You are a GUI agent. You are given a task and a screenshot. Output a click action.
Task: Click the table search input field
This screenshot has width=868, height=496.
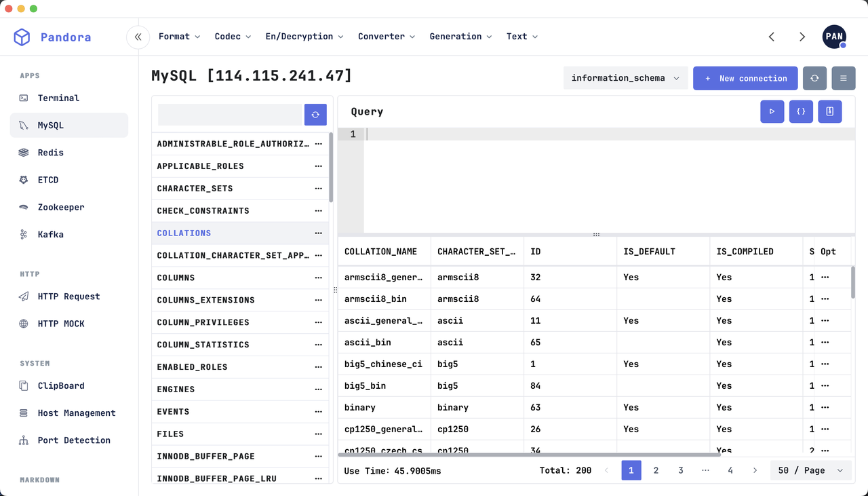click(230, 115)
